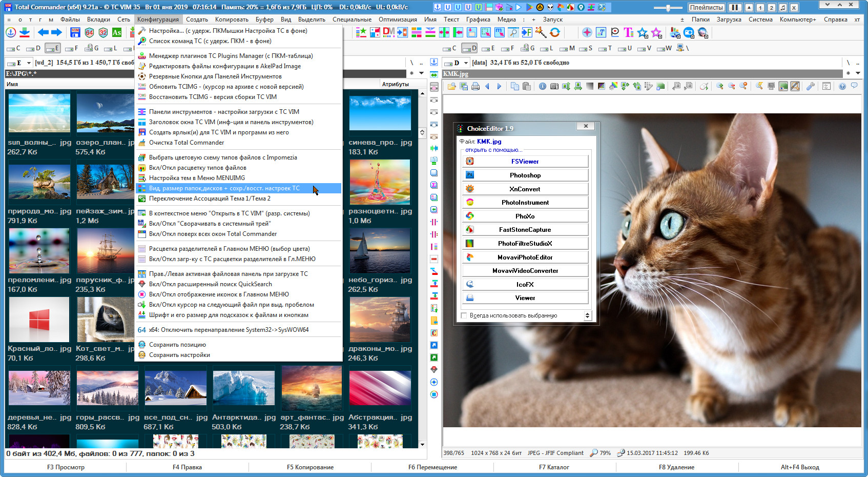Open KMK.jpg with Photoshop button
868x477 pixels.
click(x=525, y=175)
